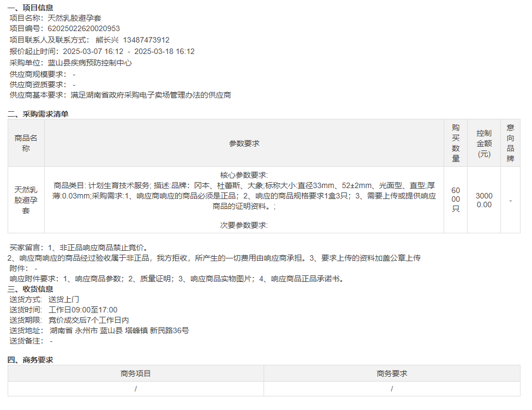Click the 三、收货信息 section heading
This screenshot has width=532, height=410.
(x=31, y=289)
